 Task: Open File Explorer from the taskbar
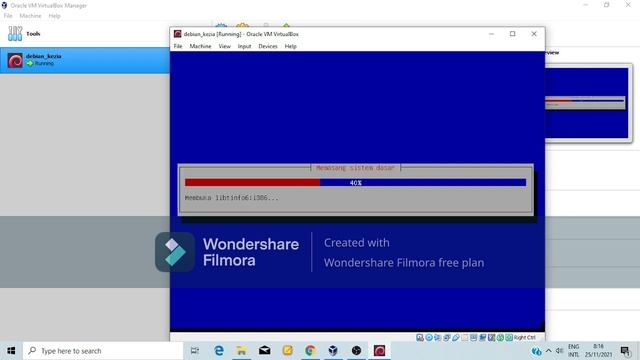pyautogui.click(x=242, y=351)
